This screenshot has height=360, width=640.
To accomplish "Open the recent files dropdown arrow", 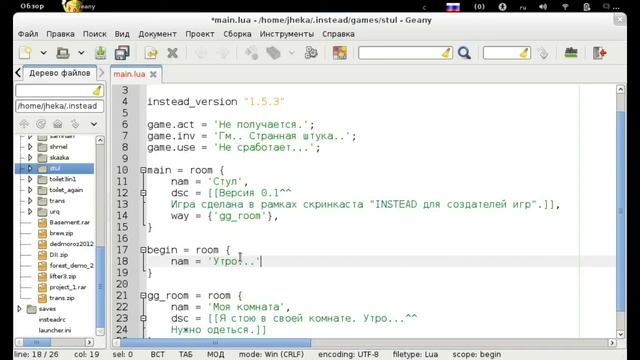I will point(81,53).
